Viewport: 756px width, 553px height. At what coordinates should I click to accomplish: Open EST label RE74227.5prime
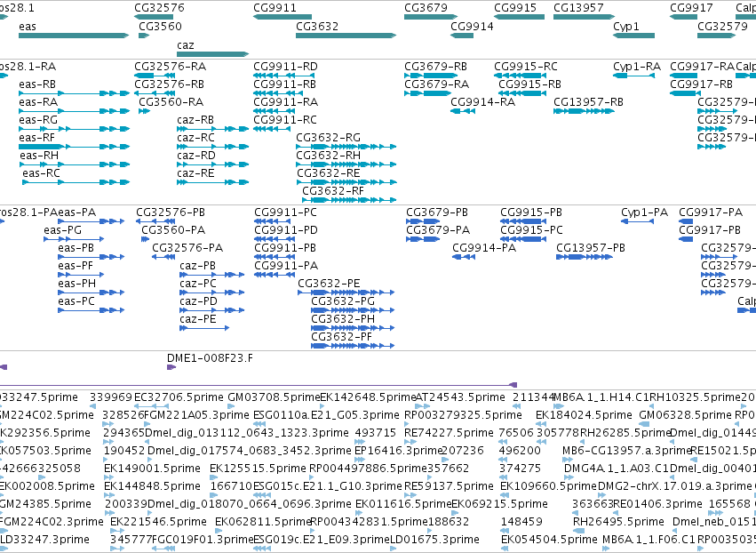click(450, 433)
